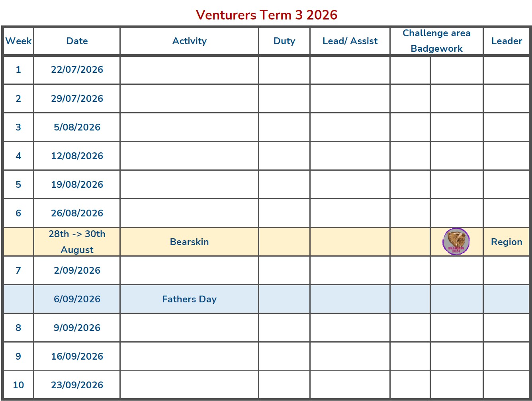Select the Activity column header cell
532x401 pixels.
pos(189,41)
